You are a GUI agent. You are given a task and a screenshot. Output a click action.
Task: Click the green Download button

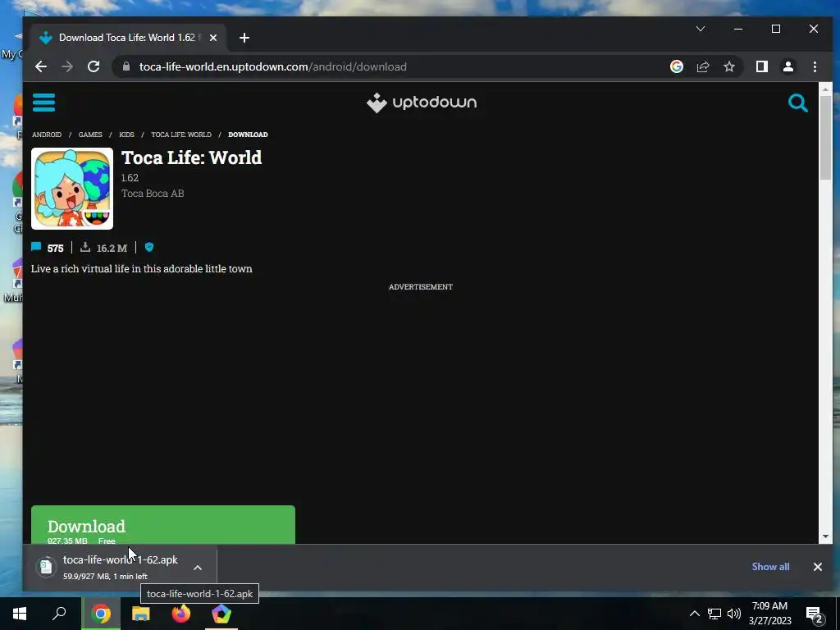(163, 525)
